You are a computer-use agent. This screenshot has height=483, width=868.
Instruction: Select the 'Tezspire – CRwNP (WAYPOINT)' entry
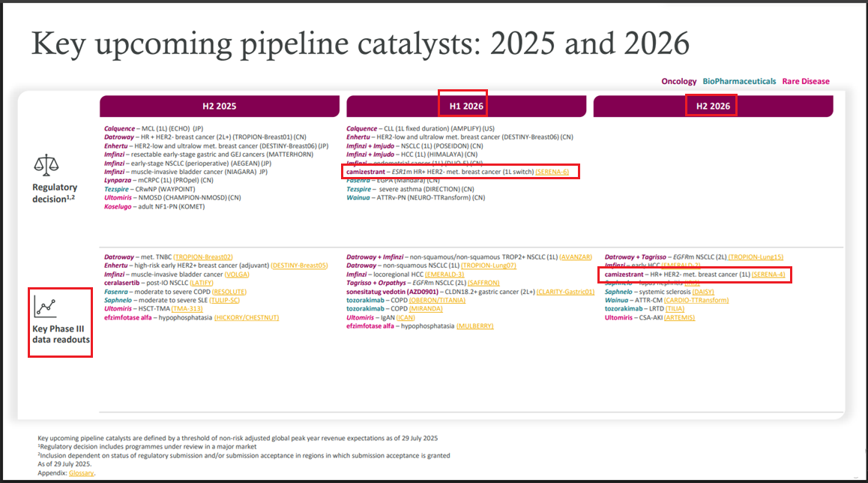tap(149, 189)
